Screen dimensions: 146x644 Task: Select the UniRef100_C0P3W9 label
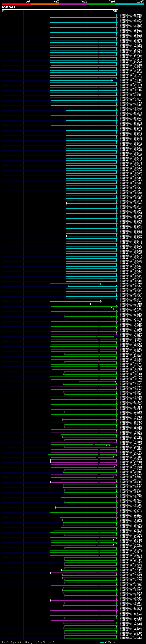(131, 90)
